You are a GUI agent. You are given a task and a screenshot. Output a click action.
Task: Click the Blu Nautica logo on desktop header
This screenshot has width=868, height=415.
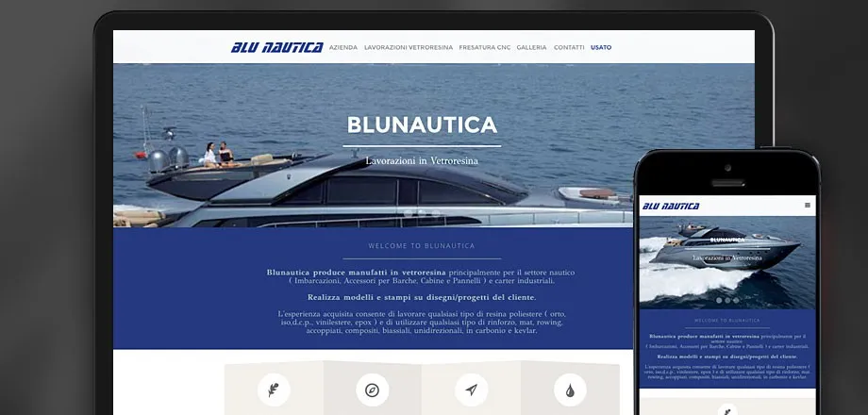pos(276,47)
